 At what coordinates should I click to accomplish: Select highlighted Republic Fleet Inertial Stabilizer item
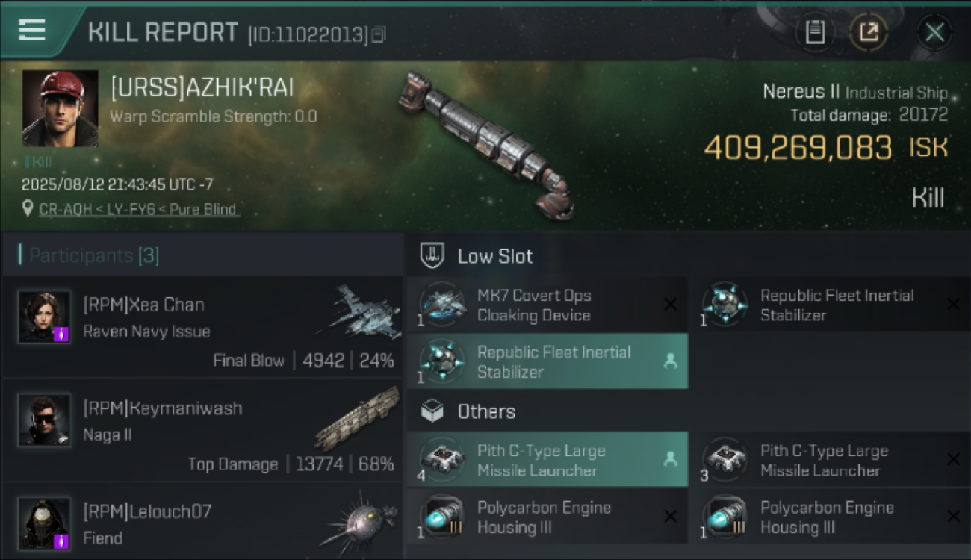pyautogui.click(x=547, y=361)
